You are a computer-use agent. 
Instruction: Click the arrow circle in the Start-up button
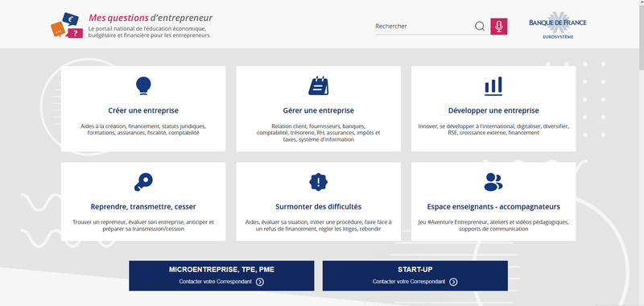click(x=453, y=282)
